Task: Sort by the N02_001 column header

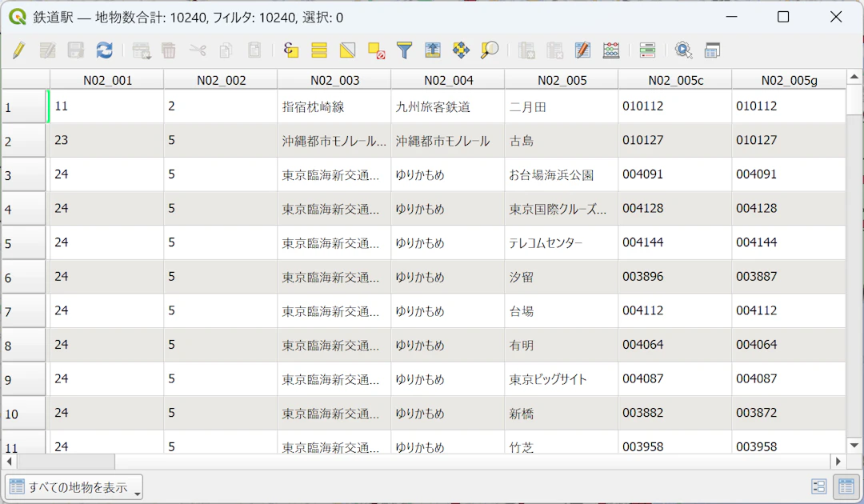Action: pyautogui.click(x=107, y=81)
